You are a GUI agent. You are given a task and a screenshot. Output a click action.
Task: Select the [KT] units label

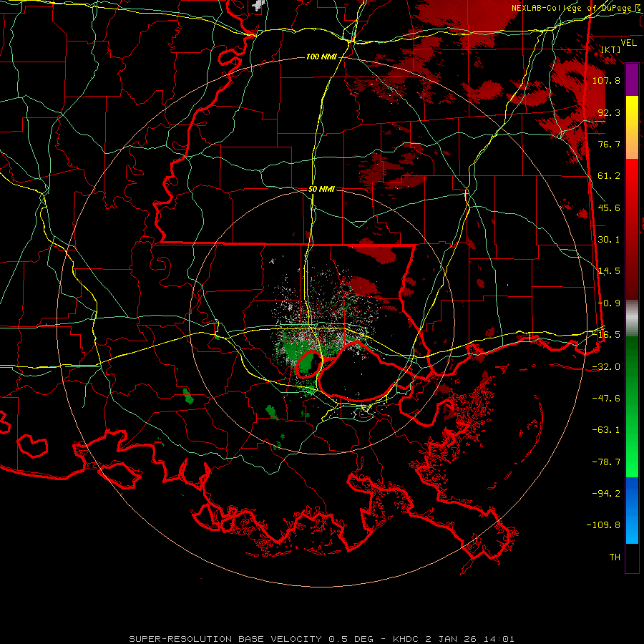tap(611, 49)
